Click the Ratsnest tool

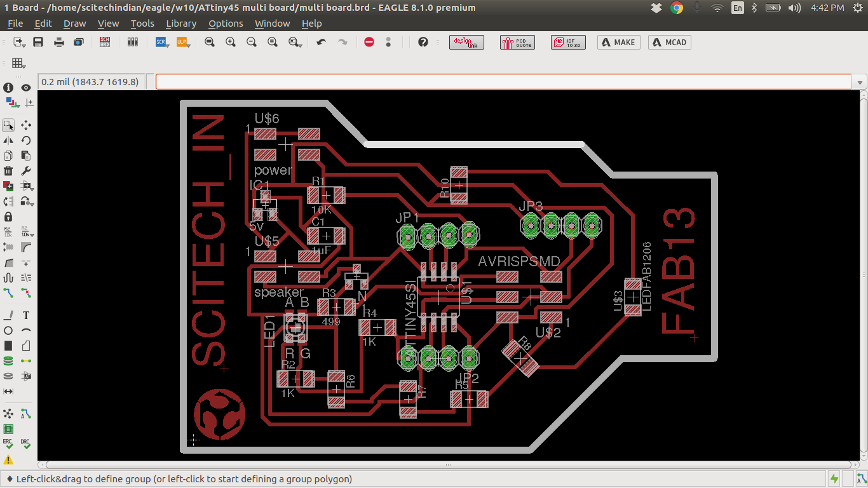tap(8, 414)
